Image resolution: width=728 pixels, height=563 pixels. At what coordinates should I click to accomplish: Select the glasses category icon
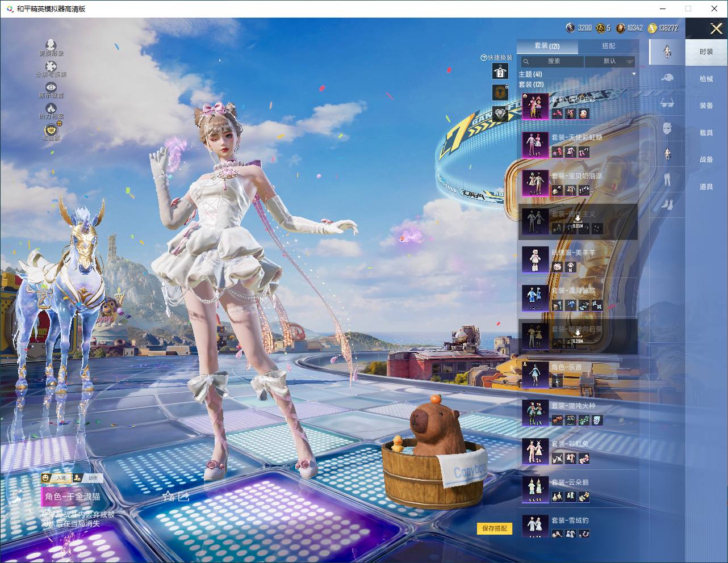tap(667, 103)
